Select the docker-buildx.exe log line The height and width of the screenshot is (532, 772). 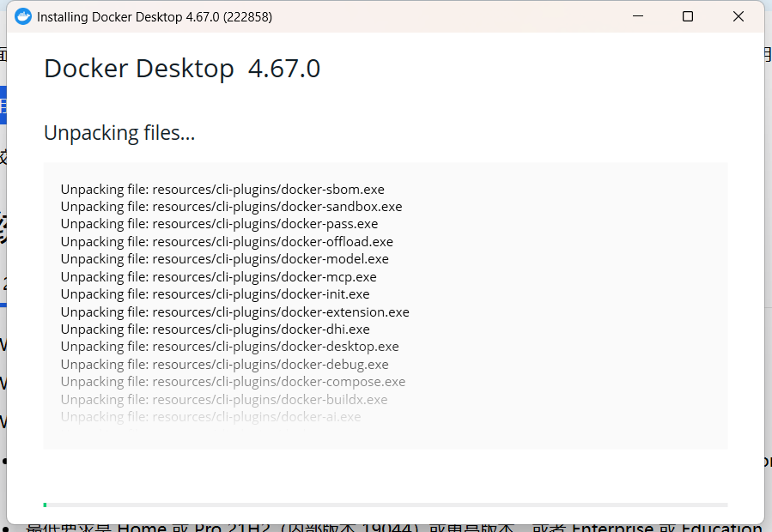coord(224,400)
